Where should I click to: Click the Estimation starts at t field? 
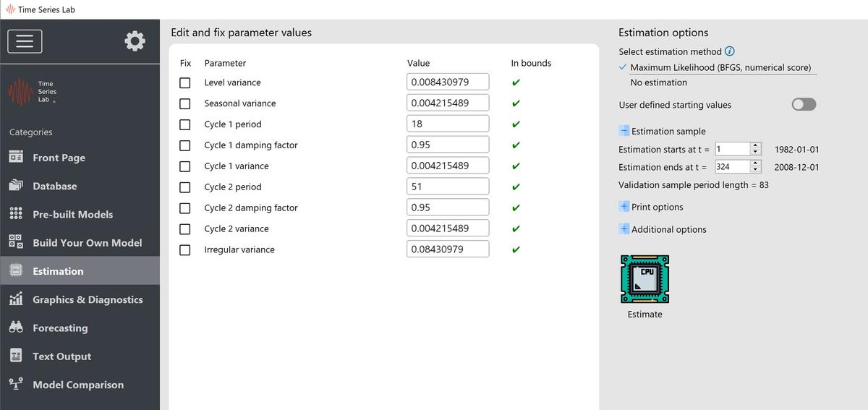coord(732,149)
